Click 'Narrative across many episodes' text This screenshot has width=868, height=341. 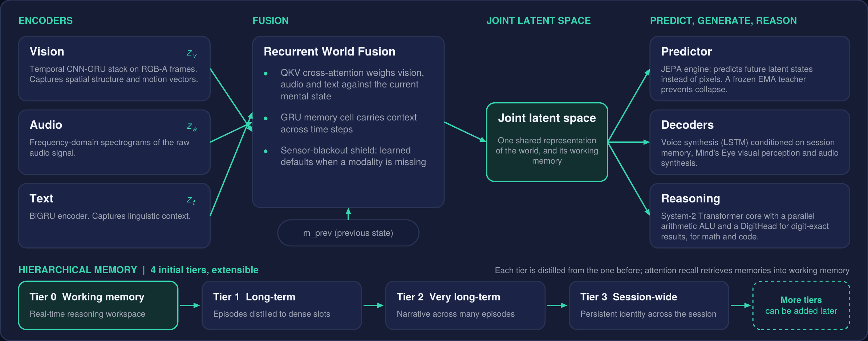(x=456, y=314)
